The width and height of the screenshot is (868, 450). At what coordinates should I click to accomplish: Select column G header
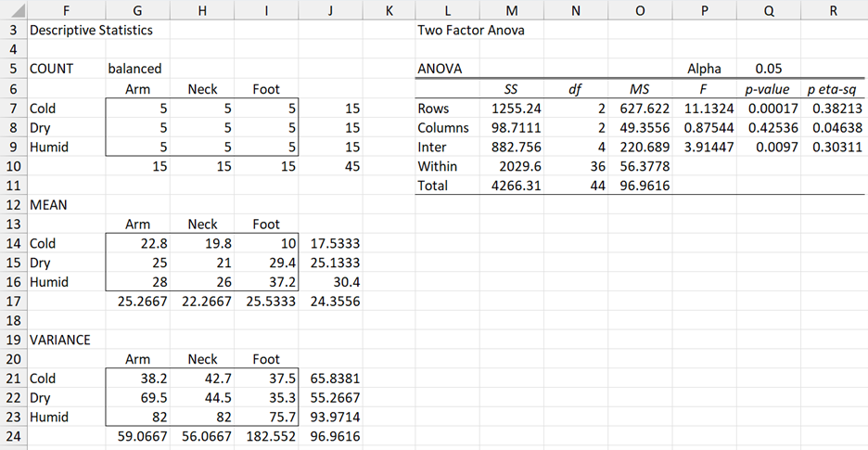(138, 9)
